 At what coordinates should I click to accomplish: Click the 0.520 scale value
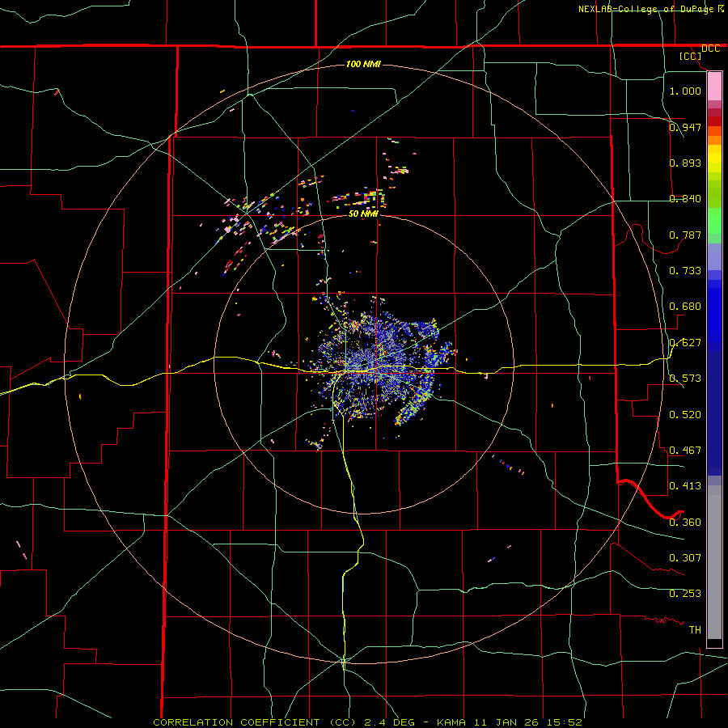[x=685, y=415]
